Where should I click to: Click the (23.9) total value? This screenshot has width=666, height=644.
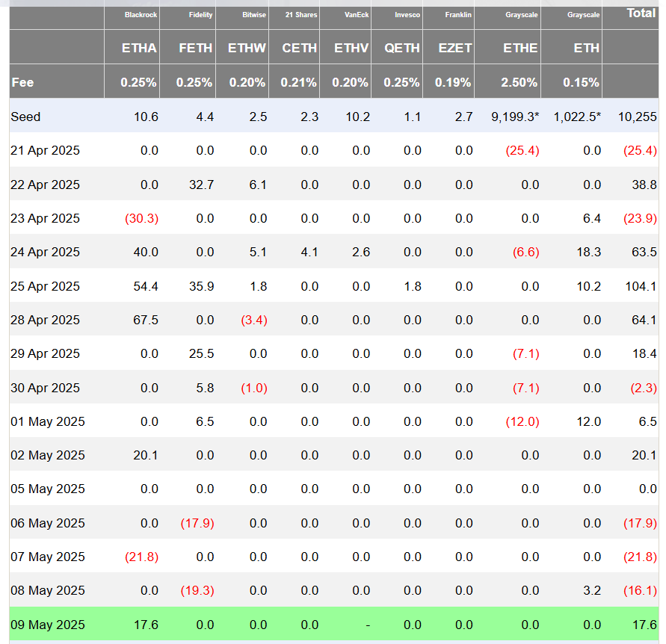[x=640, y=218]
